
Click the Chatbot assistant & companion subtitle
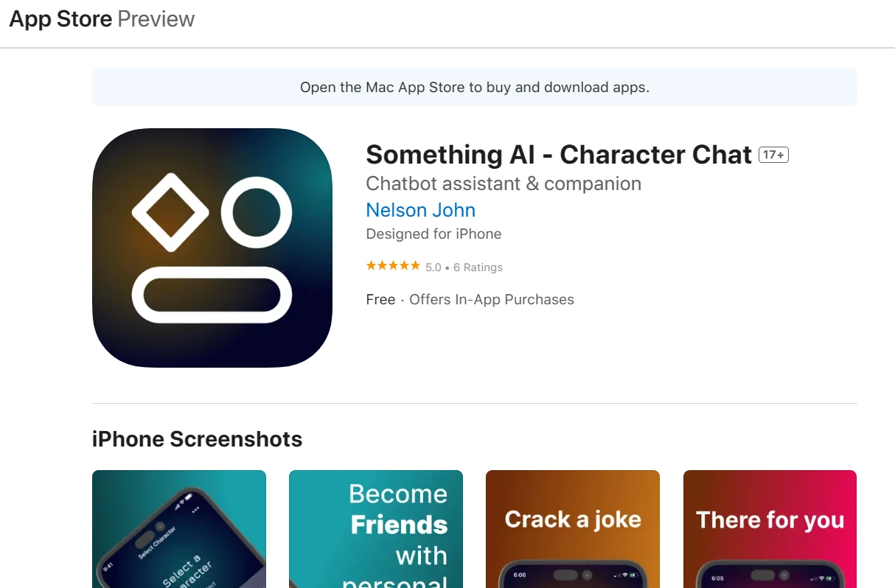[x=504, y=183]
